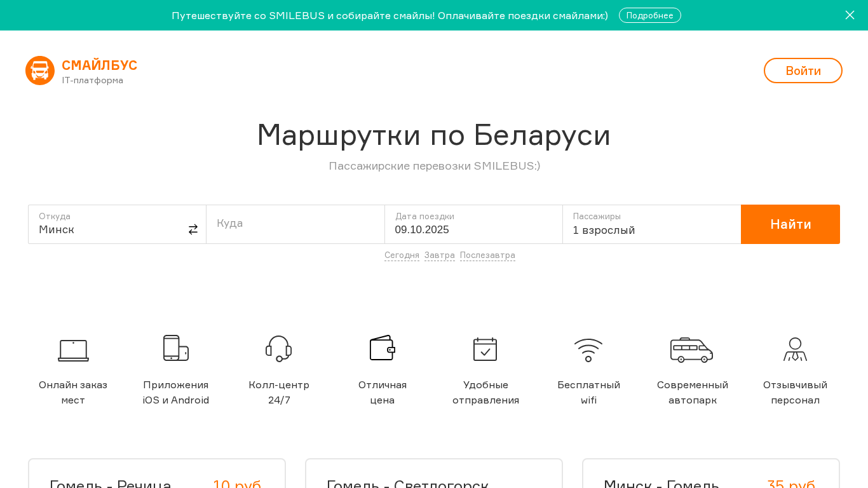Image resolution: width=868 pixels, height=488 pixels.
Task: Click the Онлайн заказ мест label
Action: point(73,393)
